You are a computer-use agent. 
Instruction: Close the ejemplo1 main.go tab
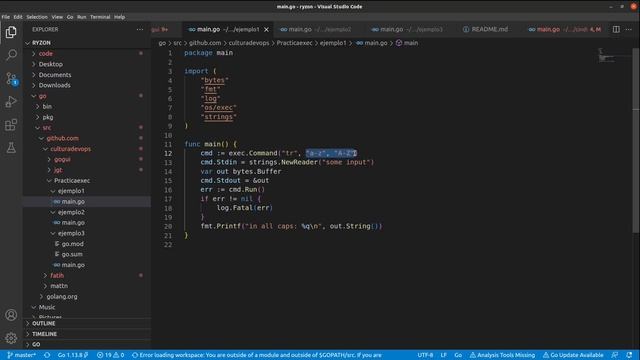[267, 29]
